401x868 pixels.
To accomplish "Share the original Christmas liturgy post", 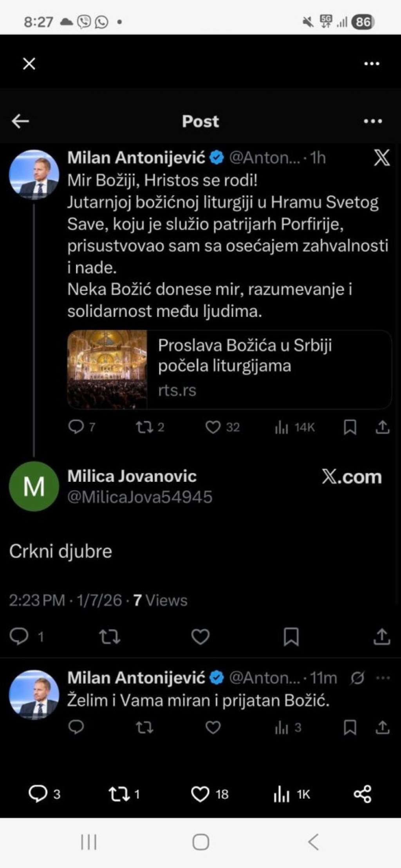I will (x=382, y=427).
